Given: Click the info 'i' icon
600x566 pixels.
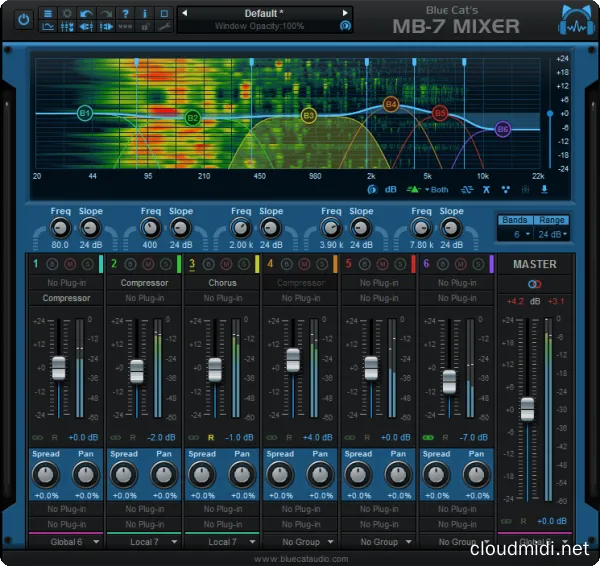Looking at the screenshot, I should coord(143,14).
